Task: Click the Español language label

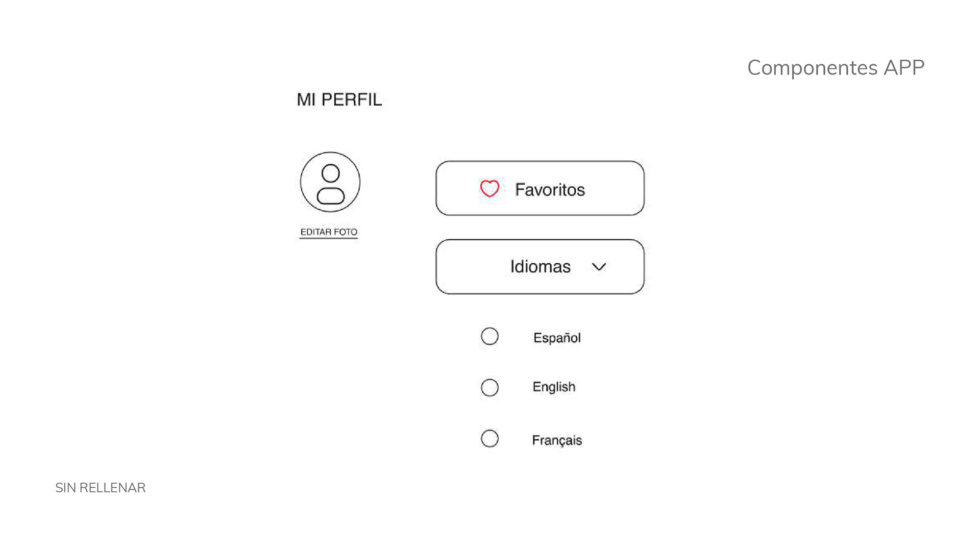Action: pyautogui.click(x=557, y=338)
